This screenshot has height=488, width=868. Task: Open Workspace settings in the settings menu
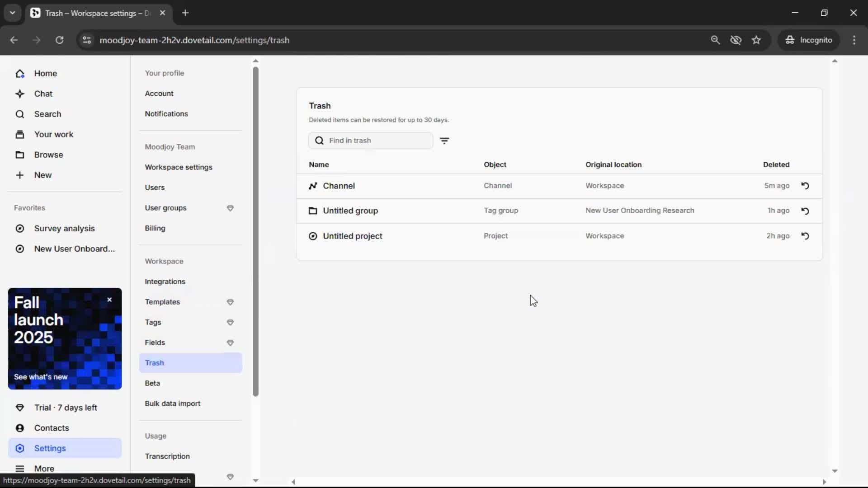tap(178, 167)
